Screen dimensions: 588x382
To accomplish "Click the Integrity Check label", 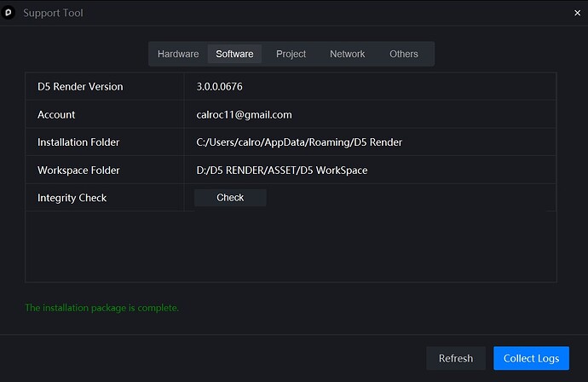I will click(x=72, y=198).
